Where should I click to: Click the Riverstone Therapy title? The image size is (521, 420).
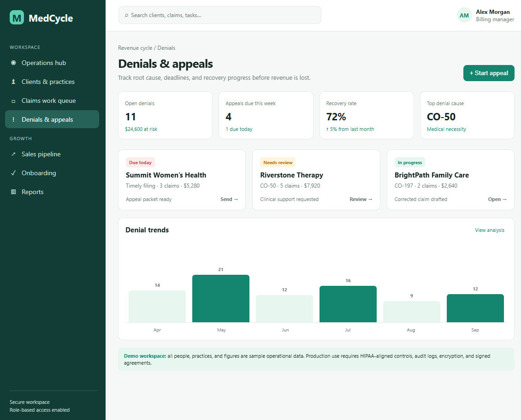[x=291, y=175]
